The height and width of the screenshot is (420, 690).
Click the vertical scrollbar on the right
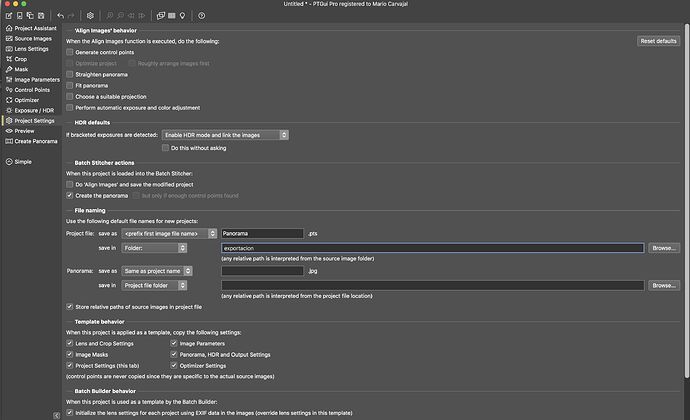(x=686, y=200)
